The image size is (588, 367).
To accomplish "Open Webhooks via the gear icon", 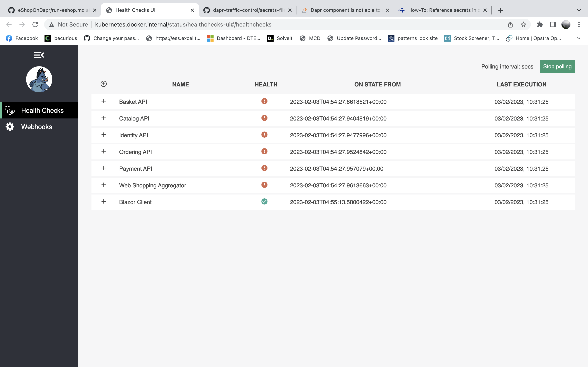I will 10,126.
